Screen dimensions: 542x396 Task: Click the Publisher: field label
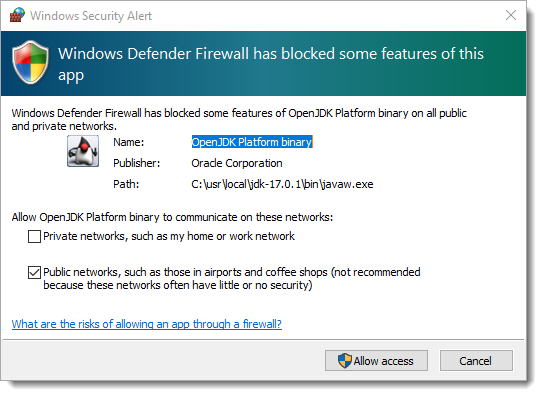coord(137,163)
